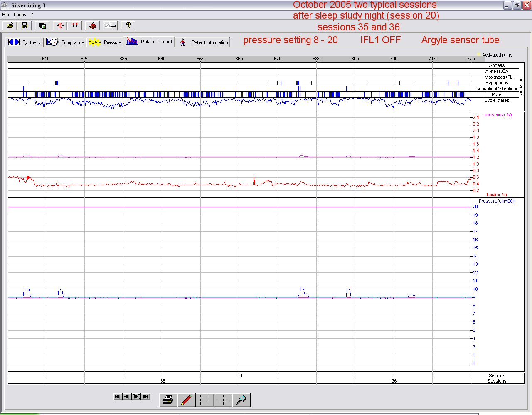Click the floppy disk save icon

(25, 25)
